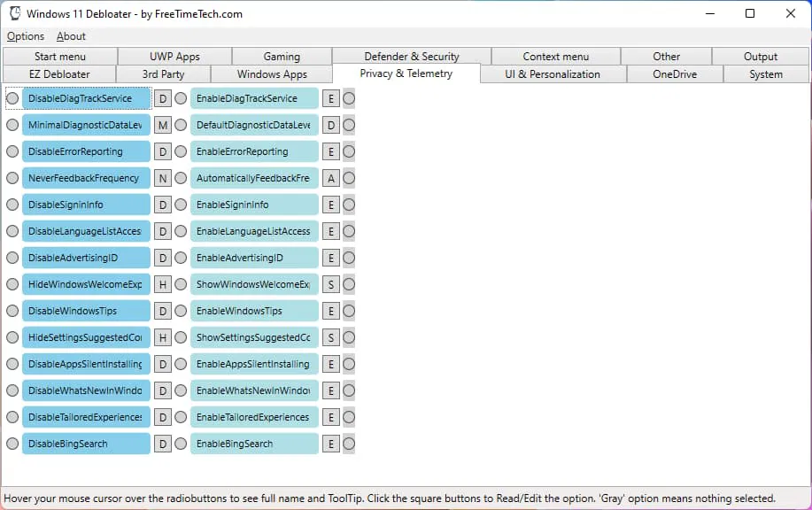The height and width of the screenshot is (510, 812).
Task: Switch to the UWP Apps tab
Action: point(174,57)
